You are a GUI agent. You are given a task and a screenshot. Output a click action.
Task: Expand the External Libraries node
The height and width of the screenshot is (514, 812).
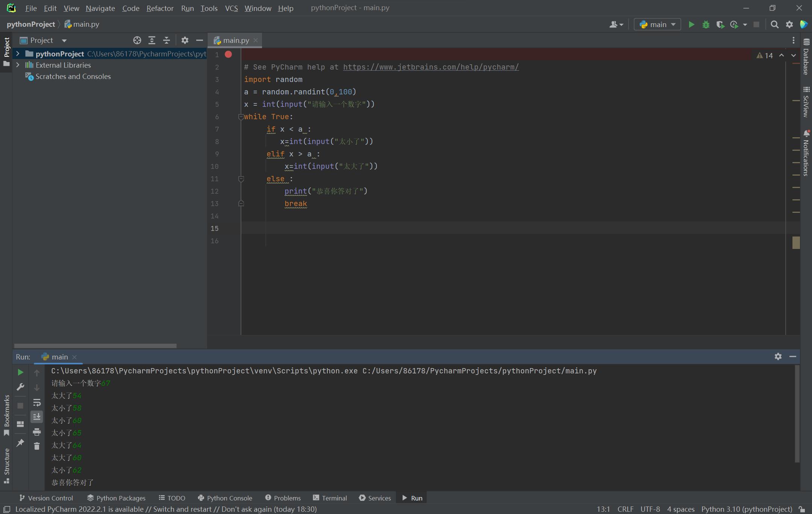[x=18, y=65]
